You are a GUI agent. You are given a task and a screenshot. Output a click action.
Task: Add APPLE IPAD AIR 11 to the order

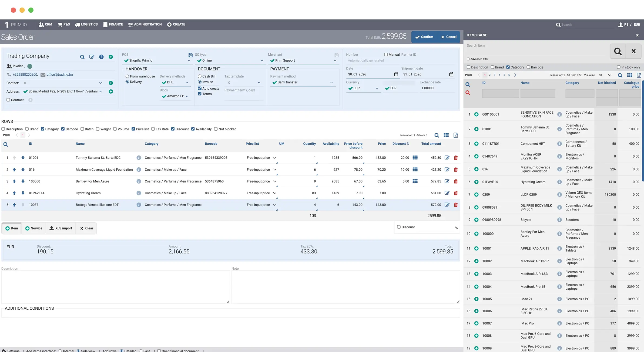coord(476,249)
